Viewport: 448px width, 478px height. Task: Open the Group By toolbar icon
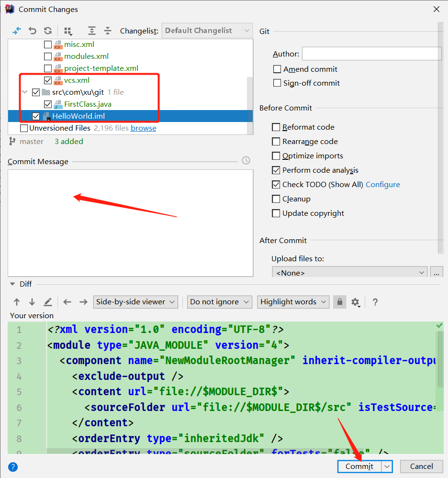coord(68,31)
